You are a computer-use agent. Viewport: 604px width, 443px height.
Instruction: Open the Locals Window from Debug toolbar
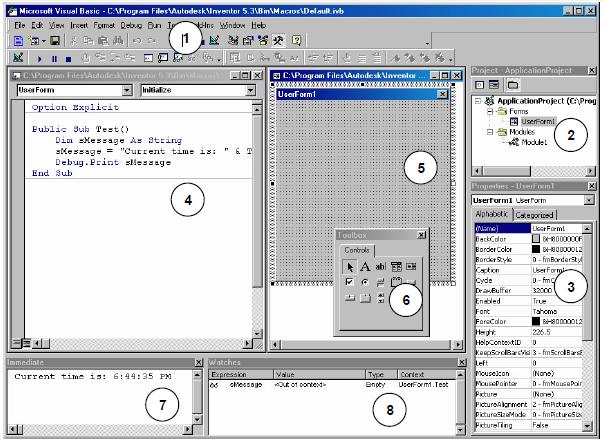[148, 58]
